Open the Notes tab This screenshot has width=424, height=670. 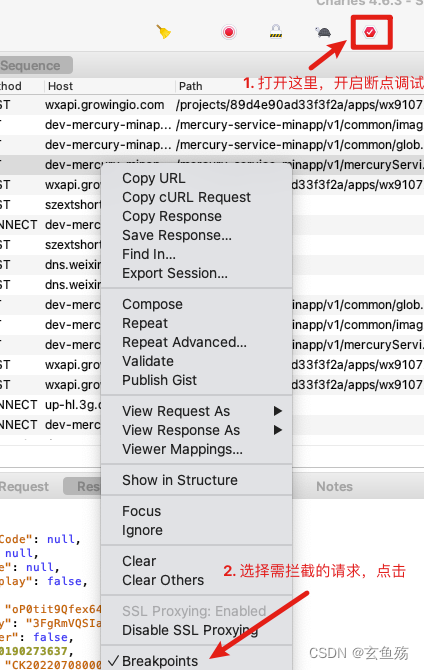[334, 486]
